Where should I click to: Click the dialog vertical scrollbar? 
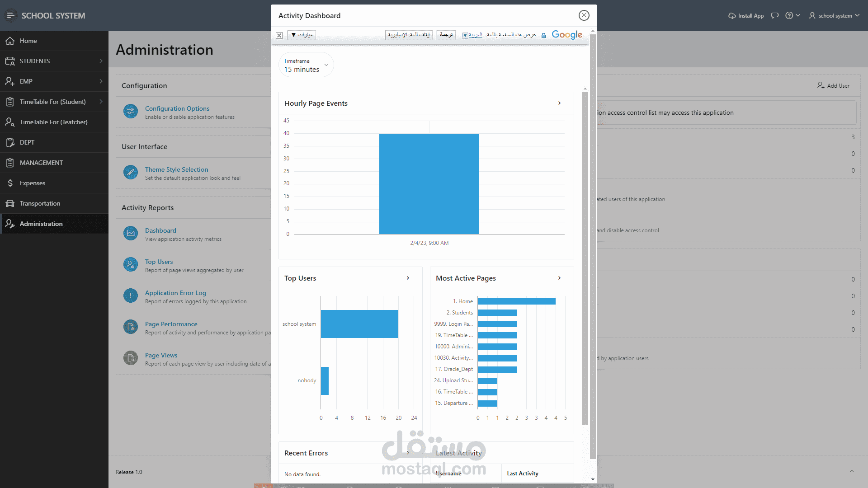click(x=593, y=244)
